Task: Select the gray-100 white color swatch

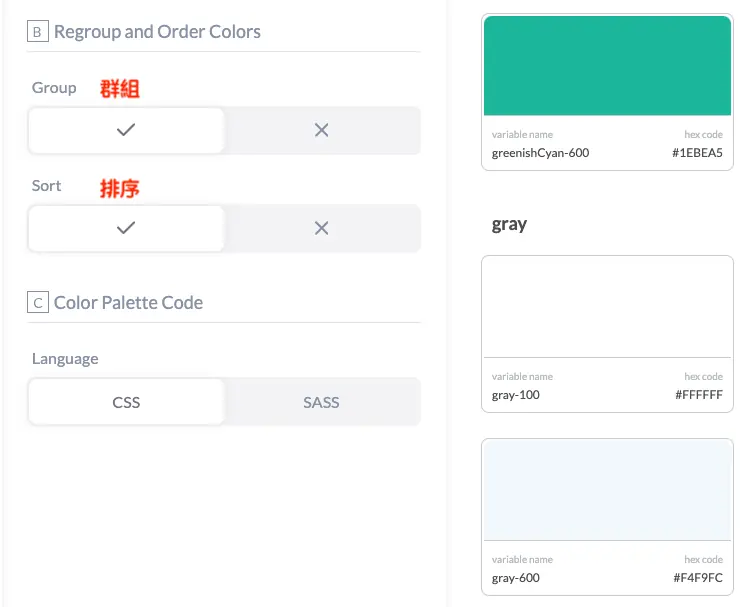Action: (x=607, y=307)
